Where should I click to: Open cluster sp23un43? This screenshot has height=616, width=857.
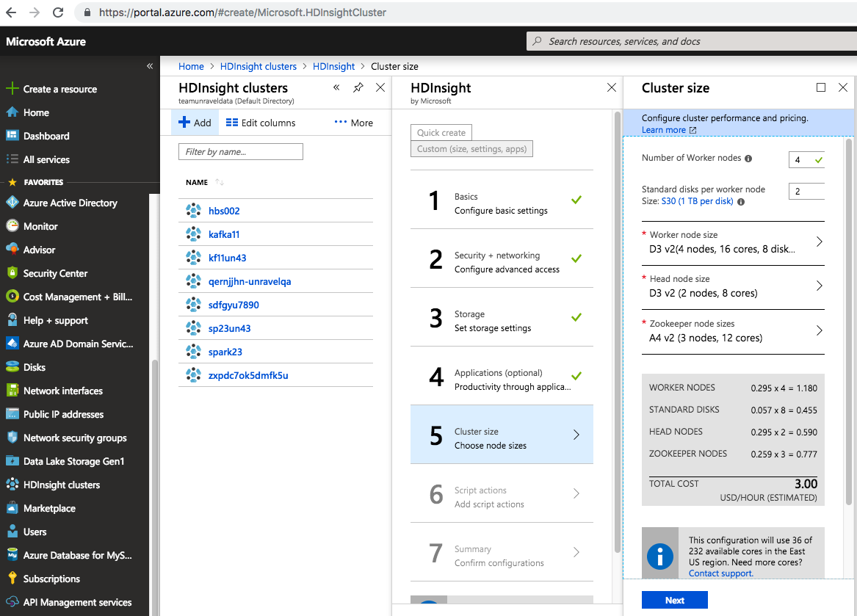tap(229, 328)
